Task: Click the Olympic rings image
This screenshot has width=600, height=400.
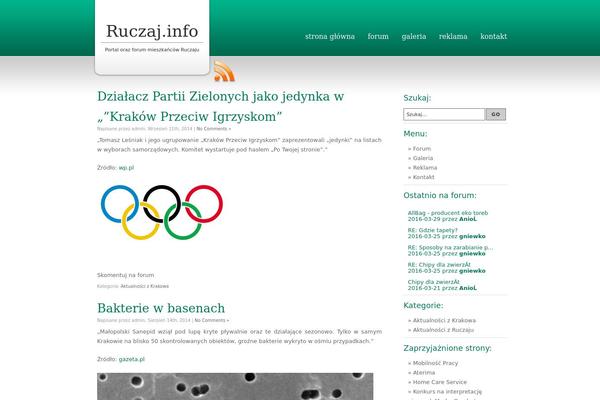Action: 162,212
